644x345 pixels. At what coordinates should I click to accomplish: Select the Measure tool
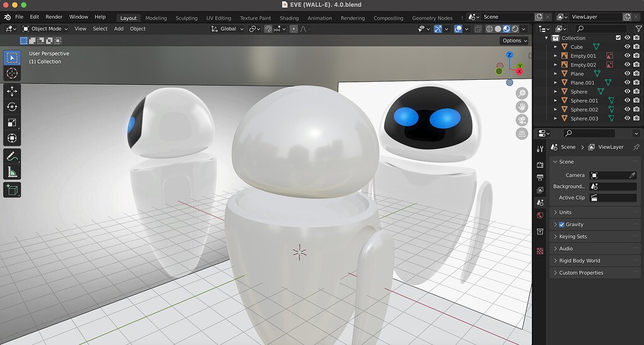click(12, 172)
